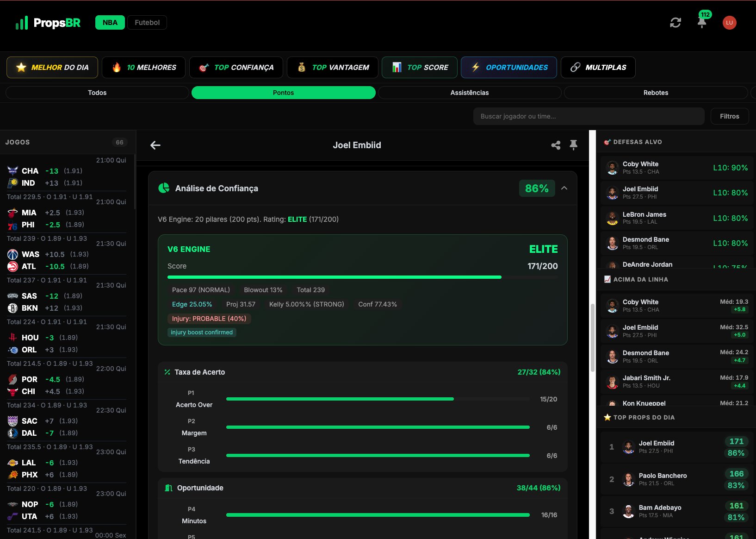Pin the Joel Embiid card
Viewport: 756px width, 539px height.
pyautogui.click(x=574, y=145)
